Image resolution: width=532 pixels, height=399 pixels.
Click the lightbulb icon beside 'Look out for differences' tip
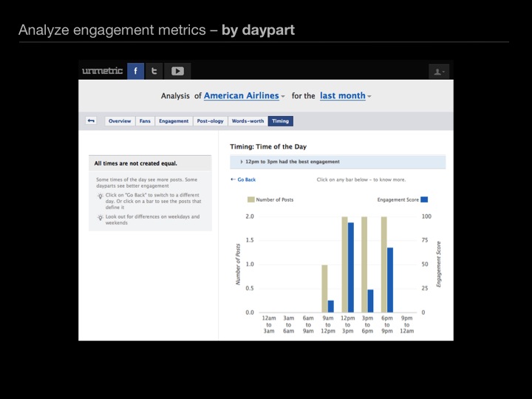(x=100, y=217)
